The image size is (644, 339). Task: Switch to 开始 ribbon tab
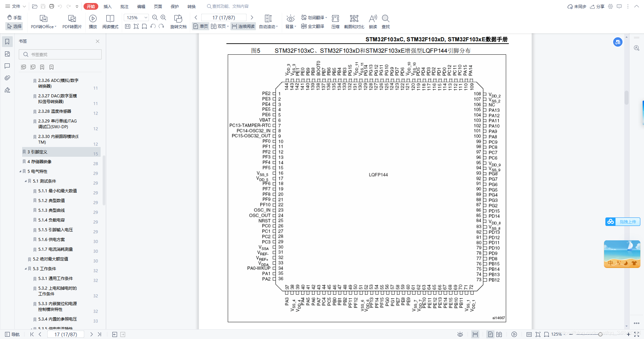click(91, 6)
